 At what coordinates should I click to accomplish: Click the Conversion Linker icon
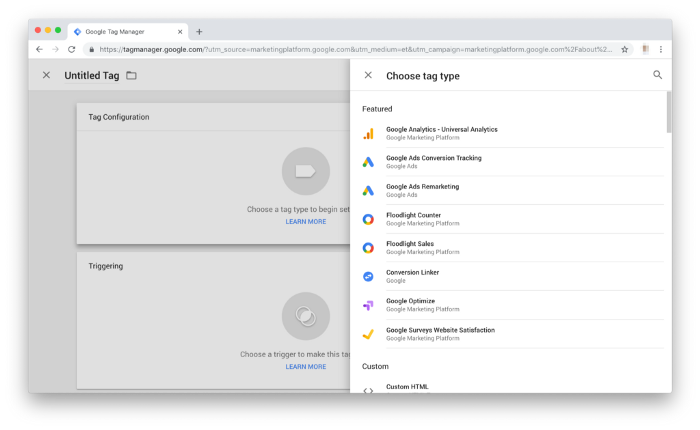tap(368, 276)
